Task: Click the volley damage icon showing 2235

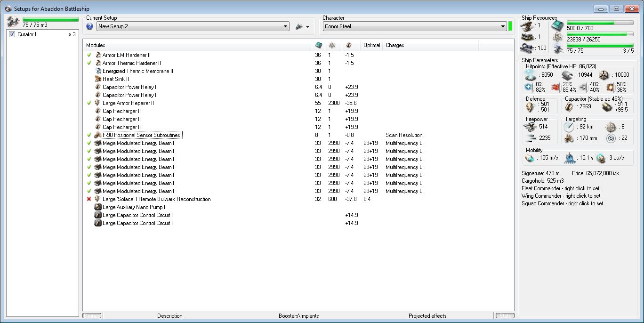Action: [x=531, y=138]
